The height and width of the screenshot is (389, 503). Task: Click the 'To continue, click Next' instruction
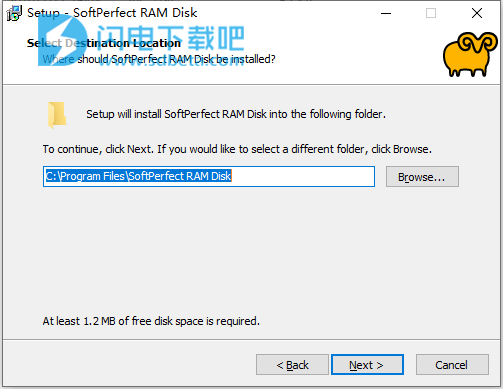237,149
